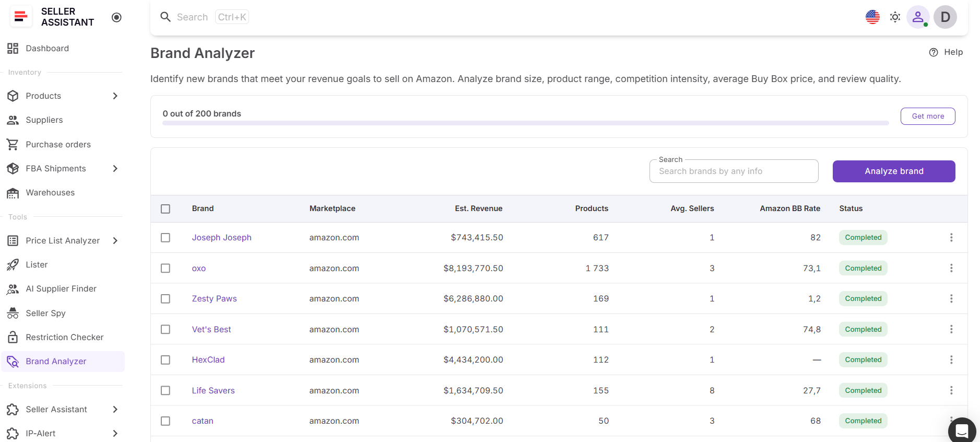Open row actions for Joseph Joseph

951,238
